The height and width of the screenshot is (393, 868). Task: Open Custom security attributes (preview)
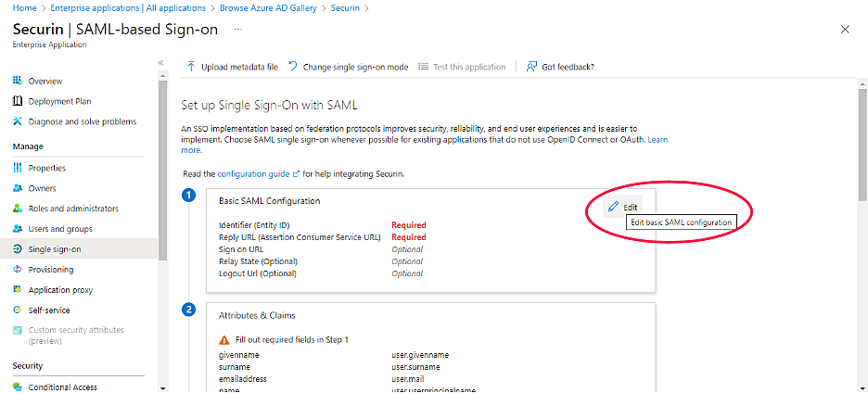click(76, 336)
